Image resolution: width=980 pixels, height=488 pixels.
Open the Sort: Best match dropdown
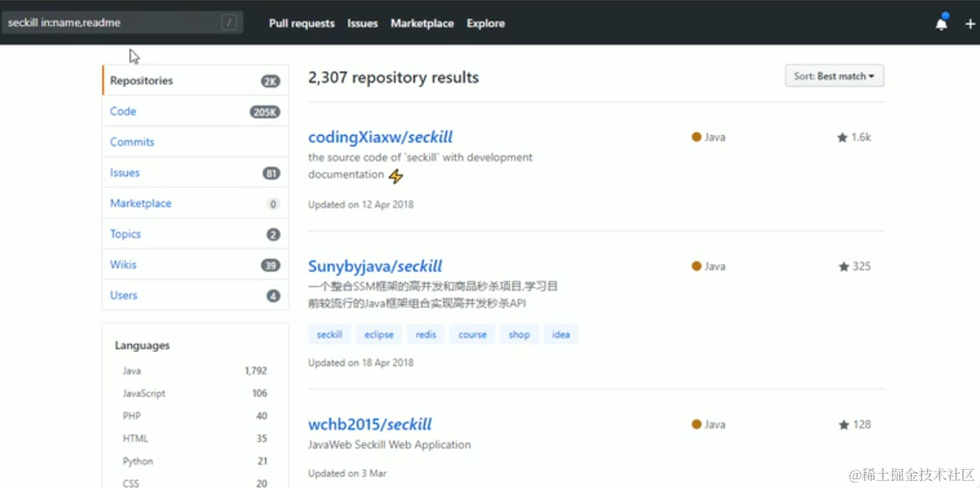pos(834,76)
